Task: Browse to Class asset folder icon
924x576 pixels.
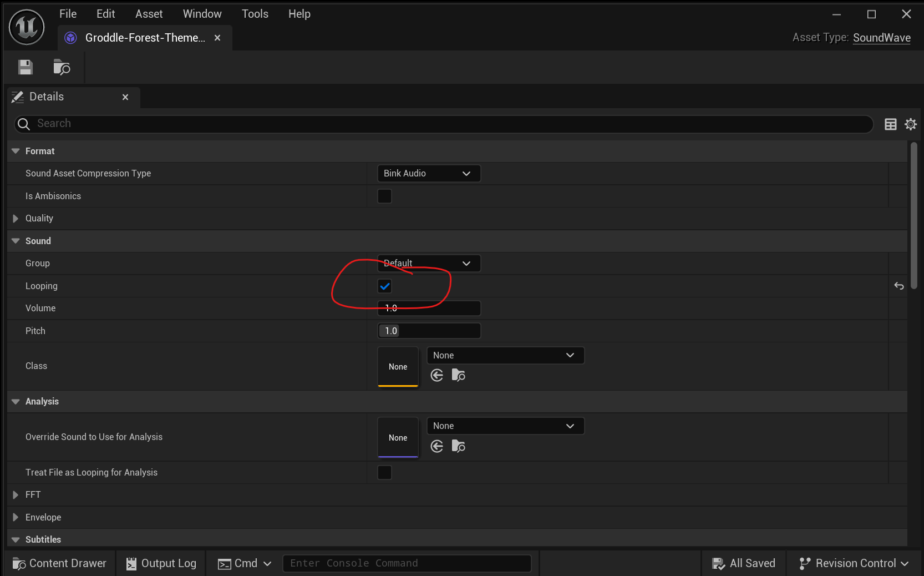Action: tap(459, 376)
